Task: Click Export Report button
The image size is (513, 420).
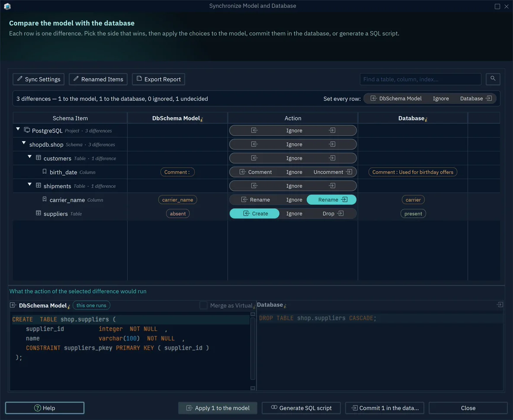Action: (158, 79)
